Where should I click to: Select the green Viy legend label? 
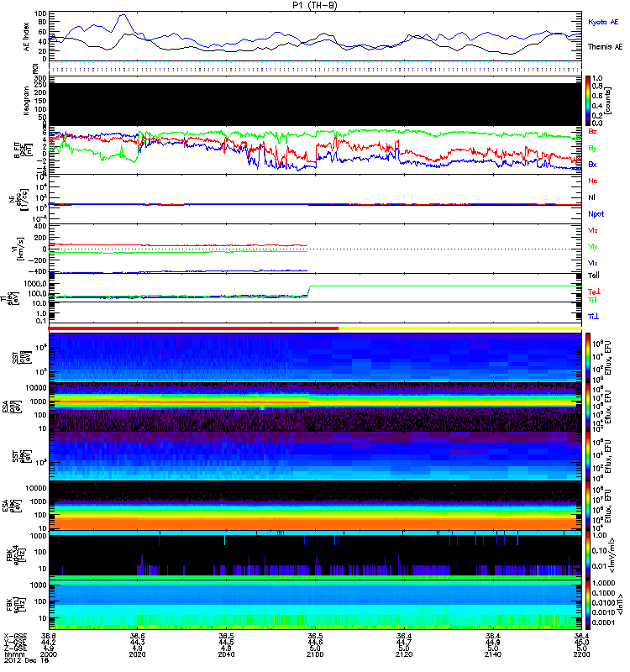click(x=592, y=247)
